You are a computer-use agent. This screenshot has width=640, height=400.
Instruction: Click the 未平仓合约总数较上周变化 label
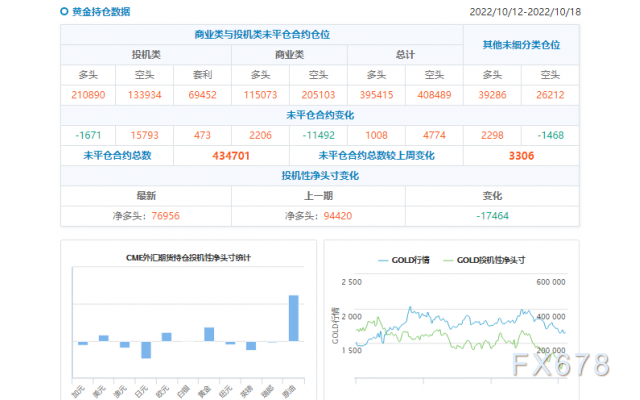coord(376,156)
